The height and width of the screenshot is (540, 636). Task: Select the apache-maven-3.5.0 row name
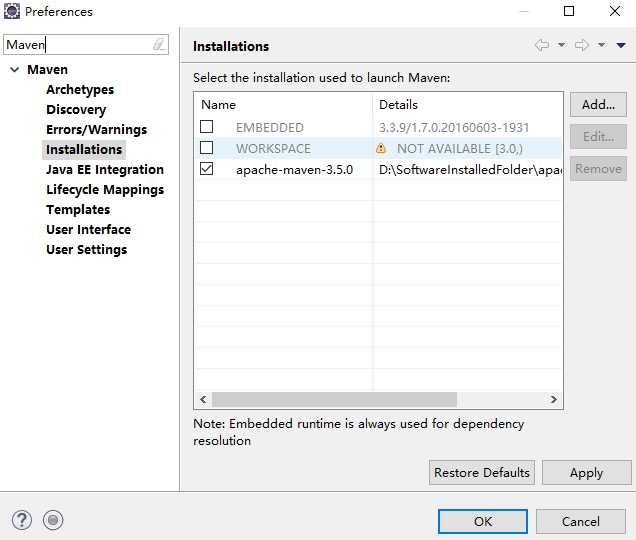tap(294, 170)
